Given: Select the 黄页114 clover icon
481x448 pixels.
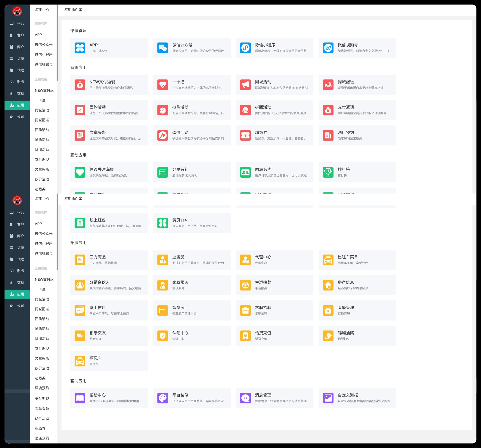Looking at the screenshot, I should click(x=163, y=223).
